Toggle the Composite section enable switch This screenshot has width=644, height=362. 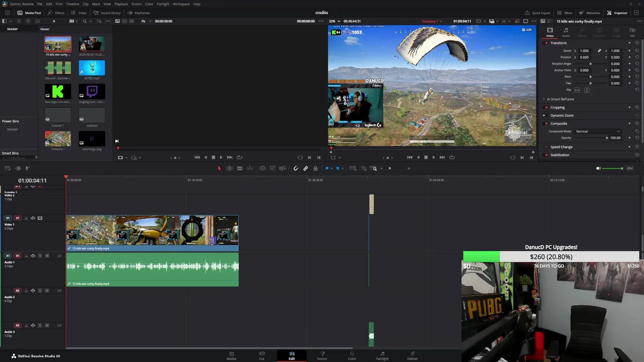tap(546, 123)
